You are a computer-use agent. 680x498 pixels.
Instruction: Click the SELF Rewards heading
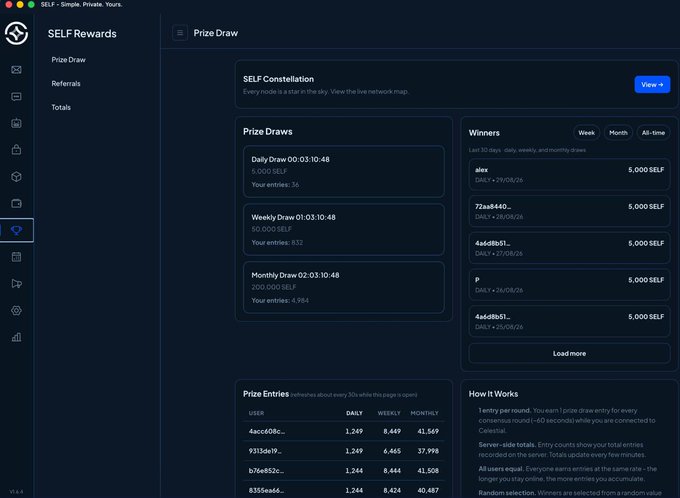click(82, 34)
